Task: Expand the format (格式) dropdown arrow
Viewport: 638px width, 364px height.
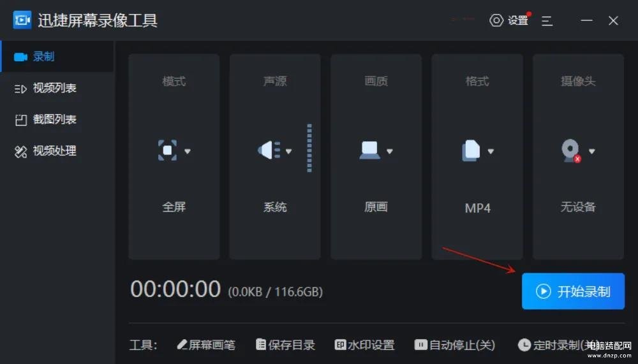Action: pos(491,151)
